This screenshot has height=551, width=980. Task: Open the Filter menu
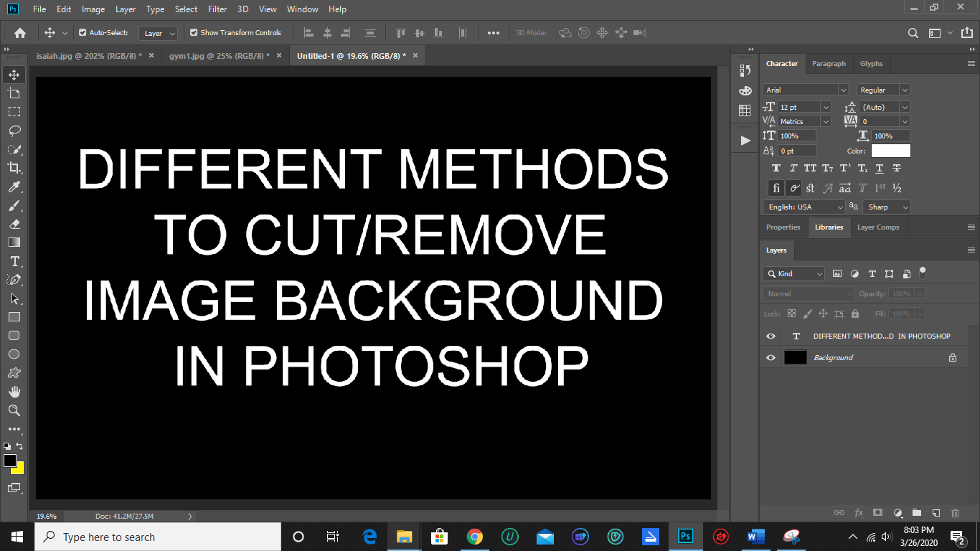(217, 9)
